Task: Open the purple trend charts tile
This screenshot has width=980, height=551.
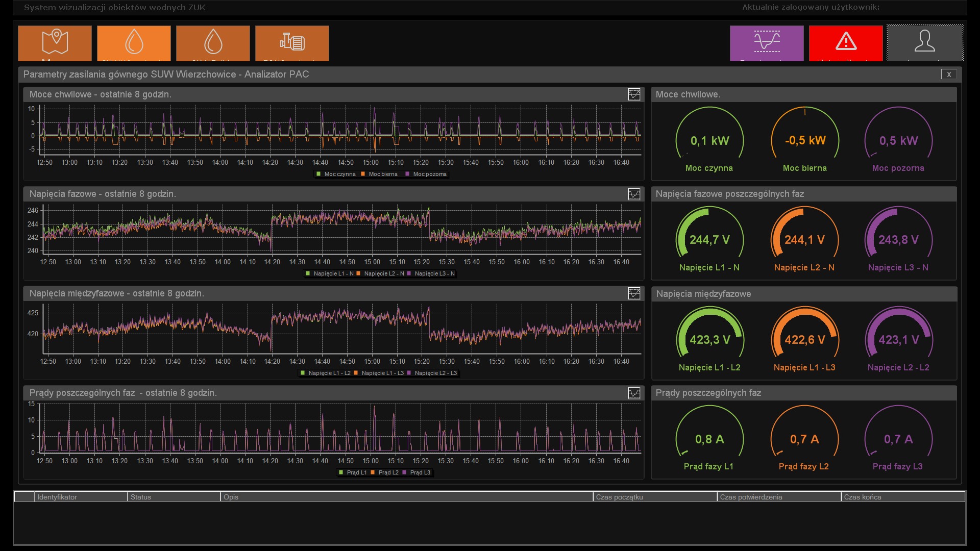Action: coord(767,43)
